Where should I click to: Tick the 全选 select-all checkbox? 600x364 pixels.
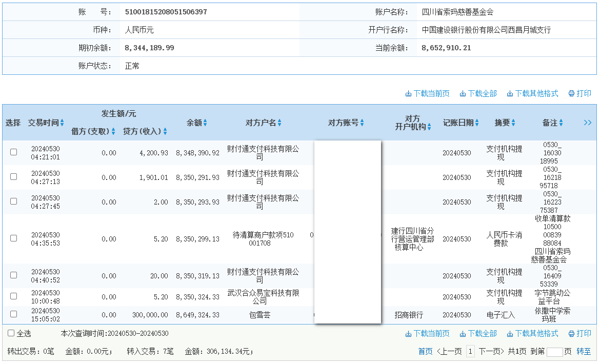click(x=11, y=333)
